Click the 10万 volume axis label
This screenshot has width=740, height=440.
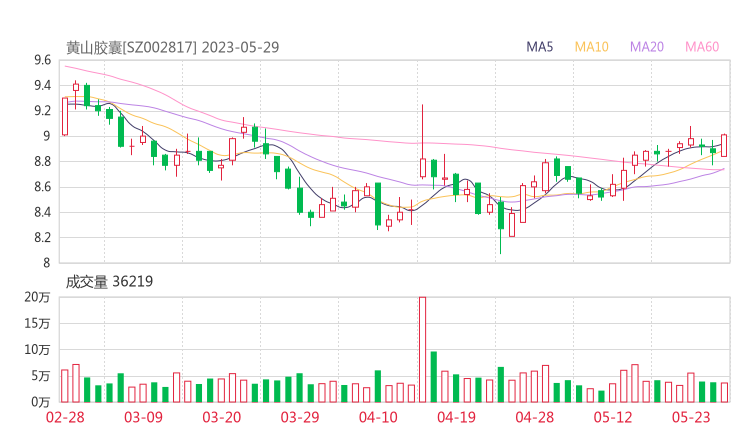click(x=37, y=350)
